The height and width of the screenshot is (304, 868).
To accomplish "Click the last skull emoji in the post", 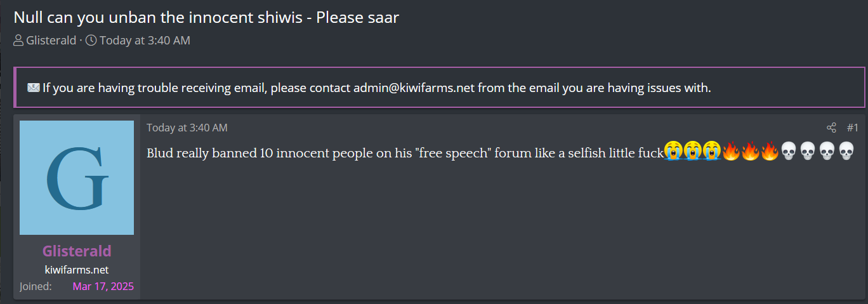I will [x=846, y=152].
